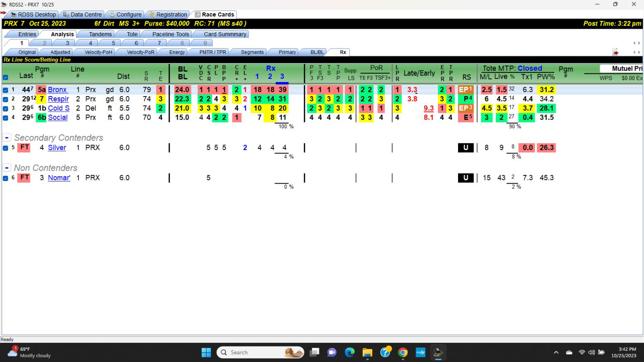
Task: Show hidden system tray icons chevron
Action: point(556,353)
